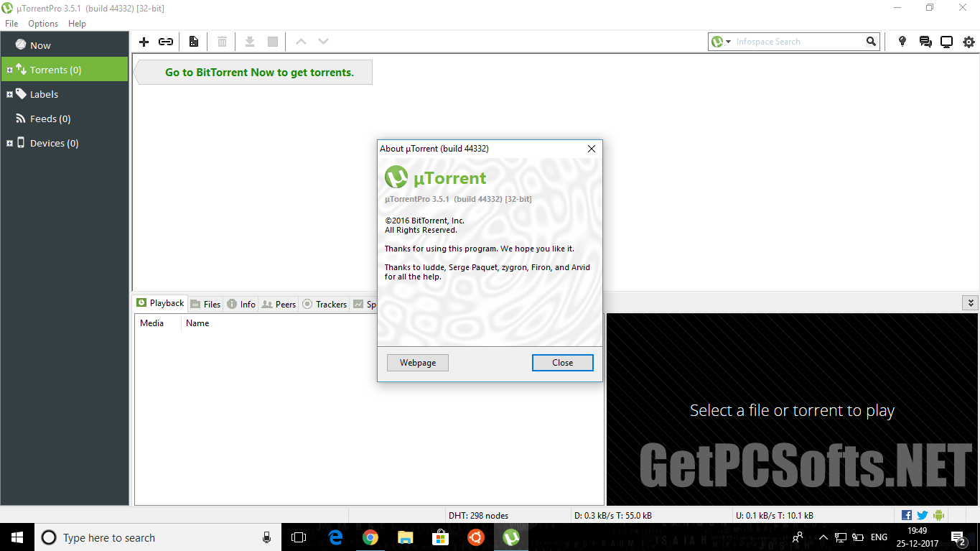980x551 pixels.
Task: Open Preferences via the gear icon
Action: pos(969,42)
